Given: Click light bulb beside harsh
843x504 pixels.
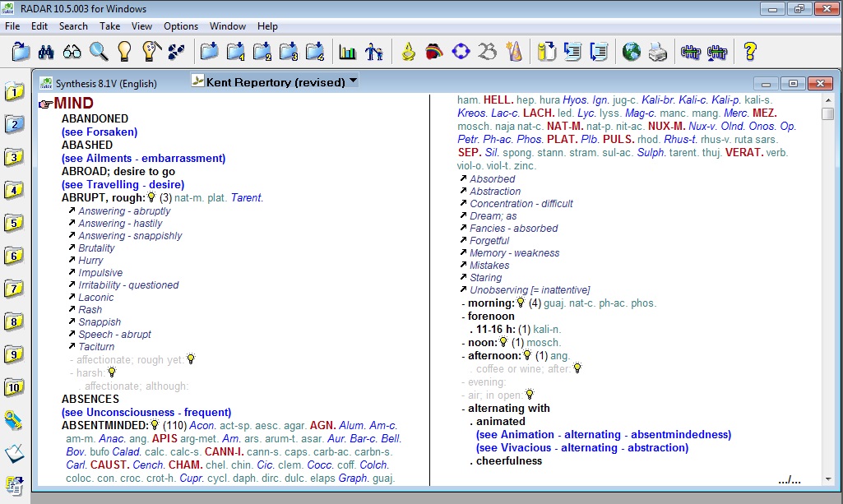Looking at the screenshot, I should [x=111, y=372].
